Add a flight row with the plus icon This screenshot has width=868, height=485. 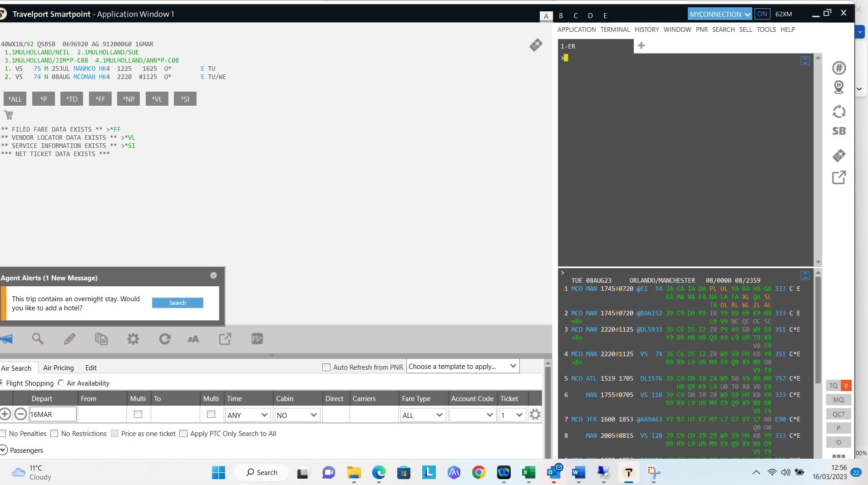5,414
